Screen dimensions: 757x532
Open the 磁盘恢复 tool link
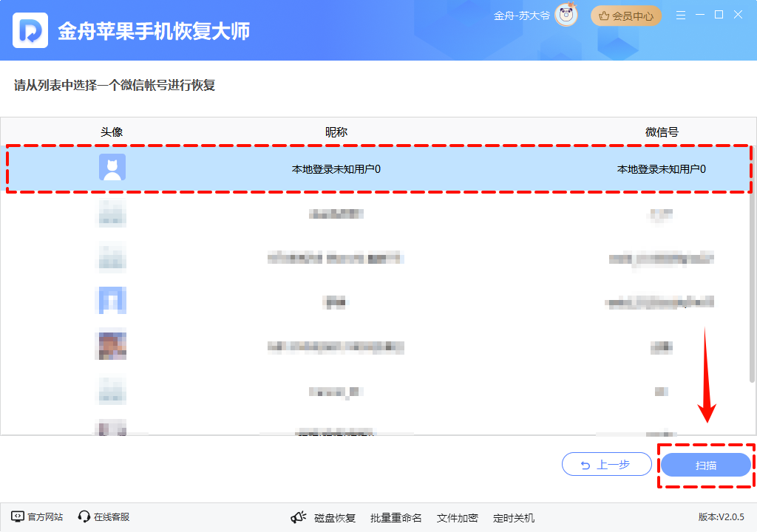coord(335,518)
